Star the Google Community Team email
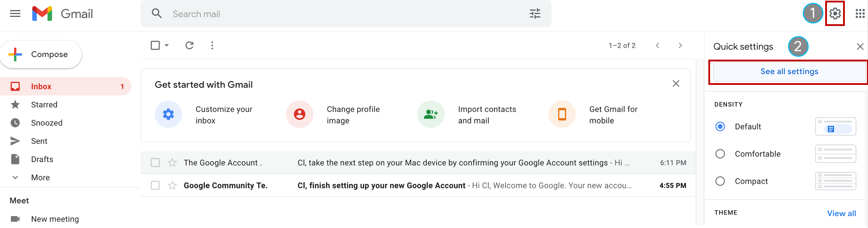868x228 pixels. [172, 185]
